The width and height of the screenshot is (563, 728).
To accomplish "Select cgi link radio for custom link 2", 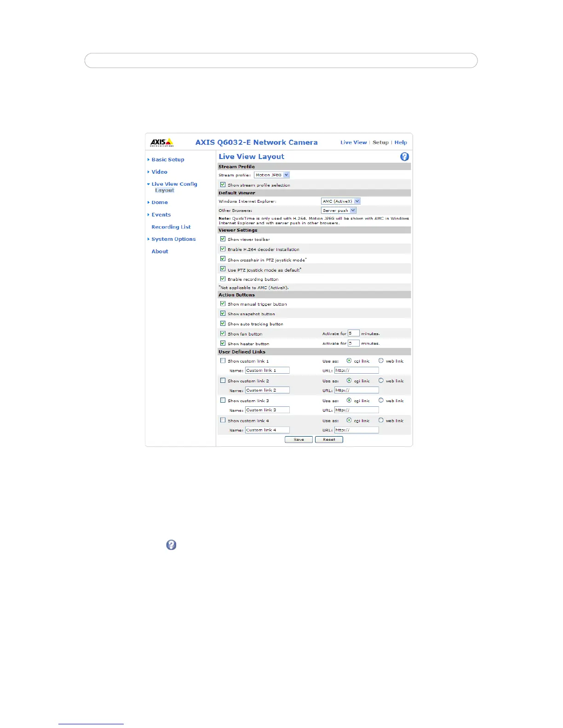I will tap(349, 381).
